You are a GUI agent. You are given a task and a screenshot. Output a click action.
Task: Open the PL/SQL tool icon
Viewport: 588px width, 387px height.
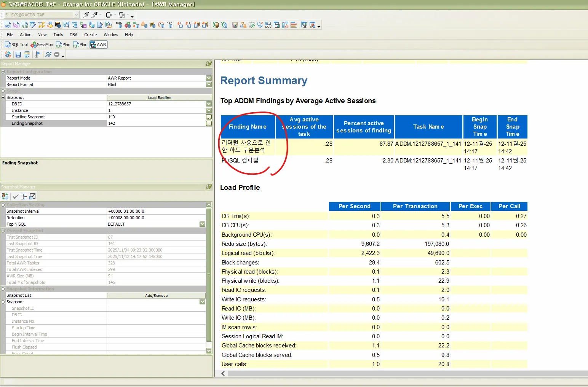(x=16, y=25)
